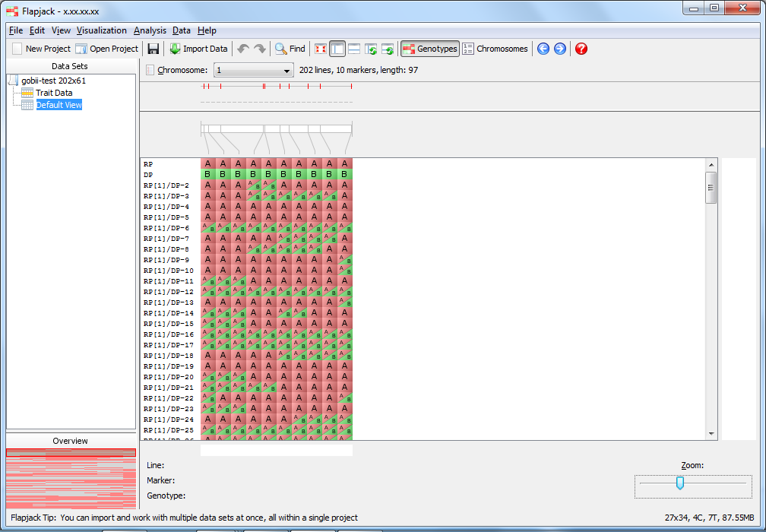
Task: Click line label RP[1]/DP-20
Action: 169,377
